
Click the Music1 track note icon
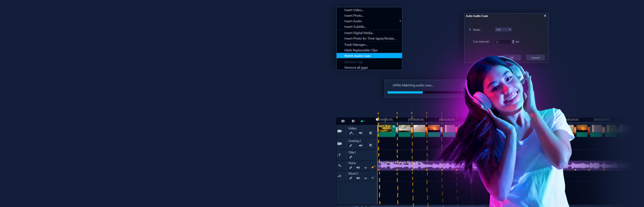[339, 176]
